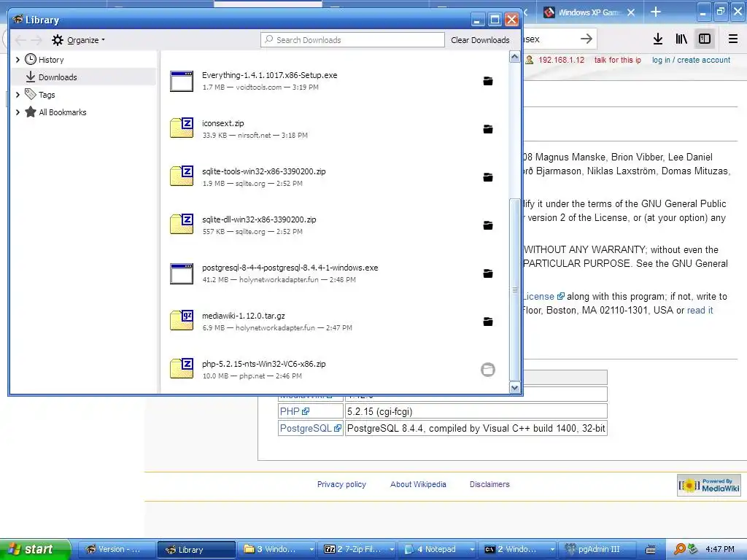Expand the 7-Zip File taskbar group

point(392,550)
